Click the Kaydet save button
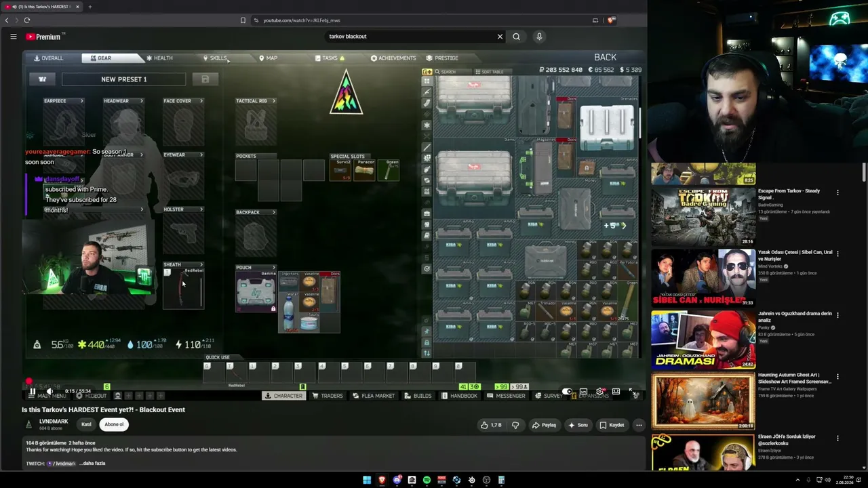This screenshot has height=488, width=868. pos(612,425)
